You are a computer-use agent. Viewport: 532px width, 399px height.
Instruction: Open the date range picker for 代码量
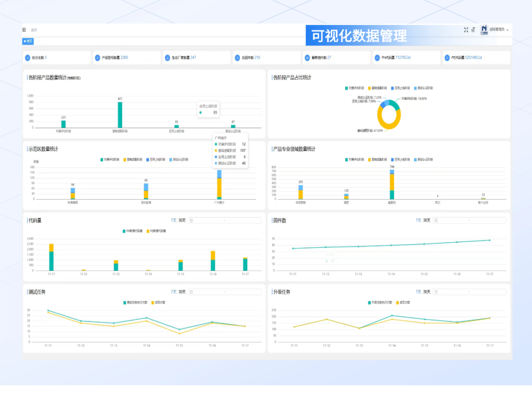224,220
